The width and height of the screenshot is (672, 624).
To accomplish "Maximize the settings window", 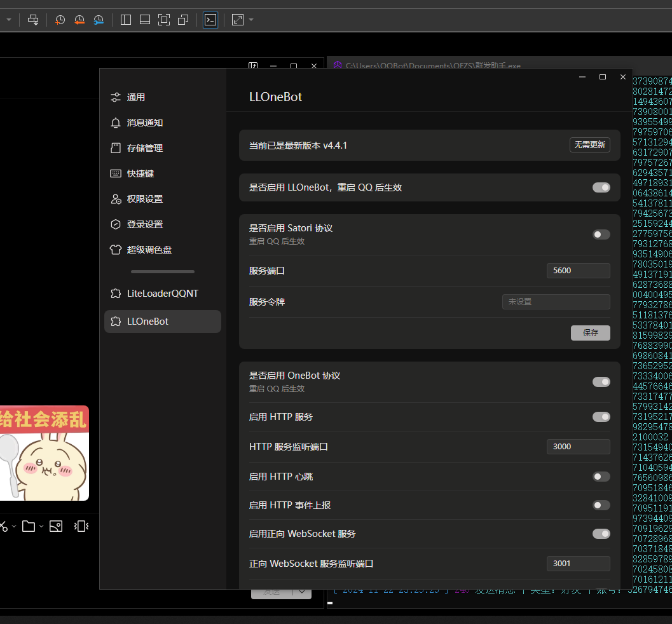I will click(x=603, y=77).
